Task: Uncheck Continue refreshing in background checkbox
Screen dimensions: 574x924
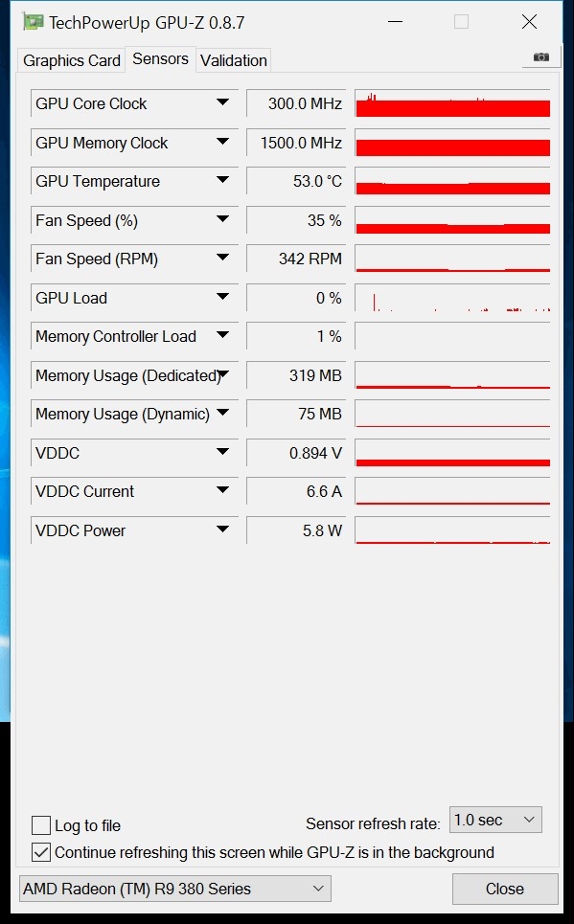Action: coord(40,852)
